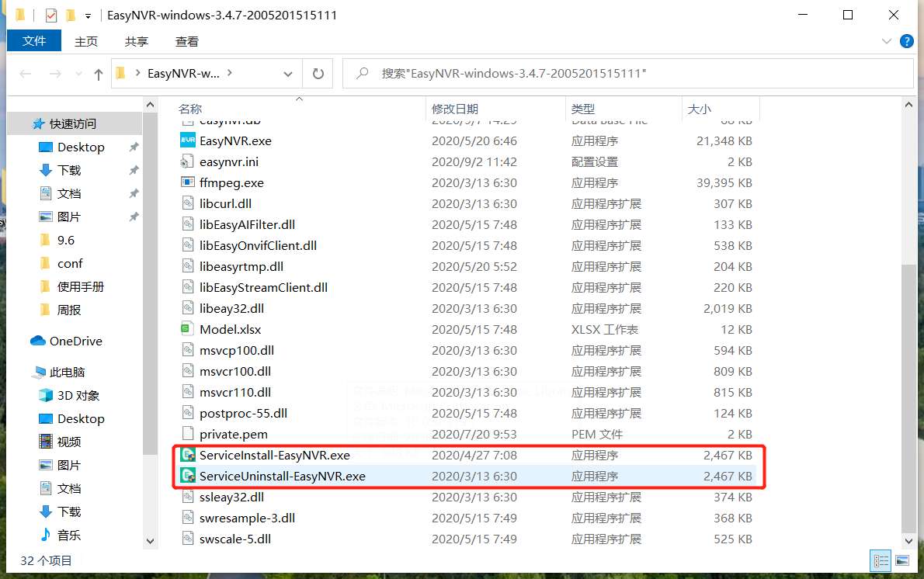Click the search box for EasyNVR folder

click(x=627, y=74)
